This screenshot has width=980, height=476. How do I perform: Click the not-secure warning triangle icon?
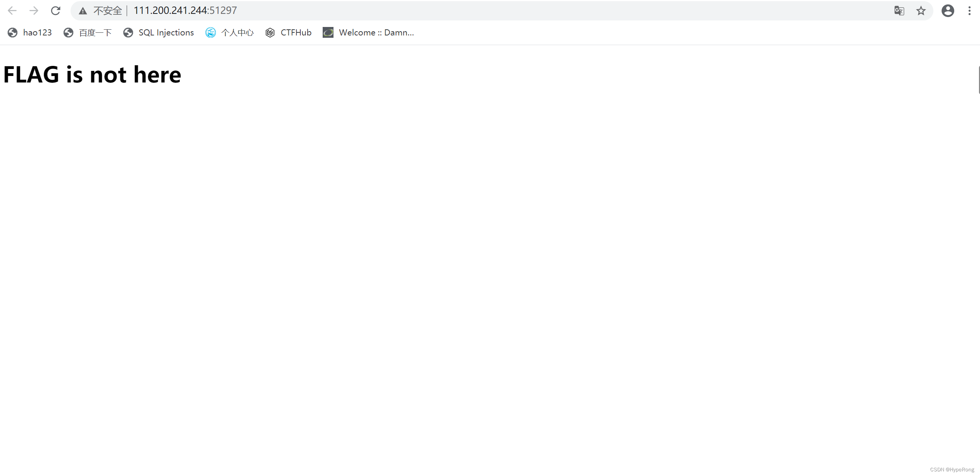(x=83, y=11)
